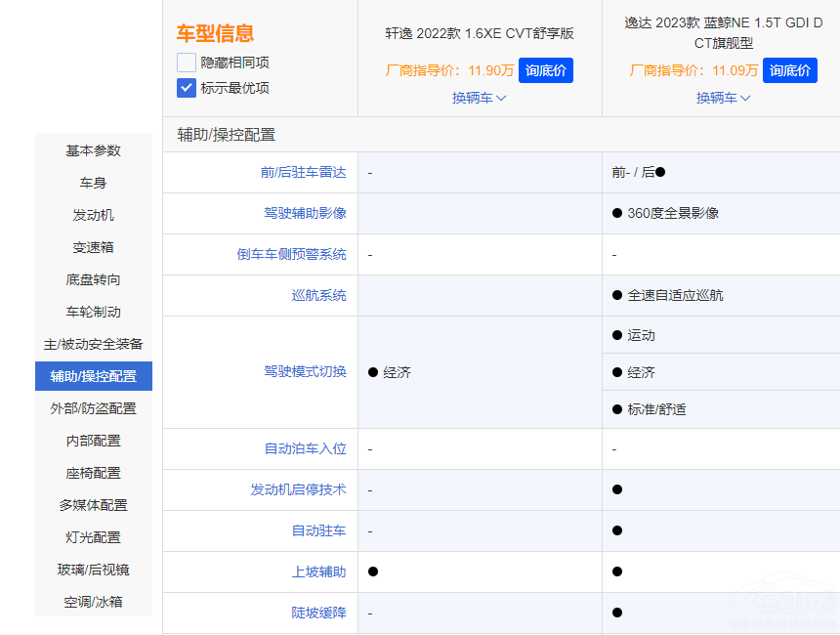The image size is (840, 635).
Task: Expand 换辆车 dropdown for 轩逸 2022款
Action: click(479, 98)
